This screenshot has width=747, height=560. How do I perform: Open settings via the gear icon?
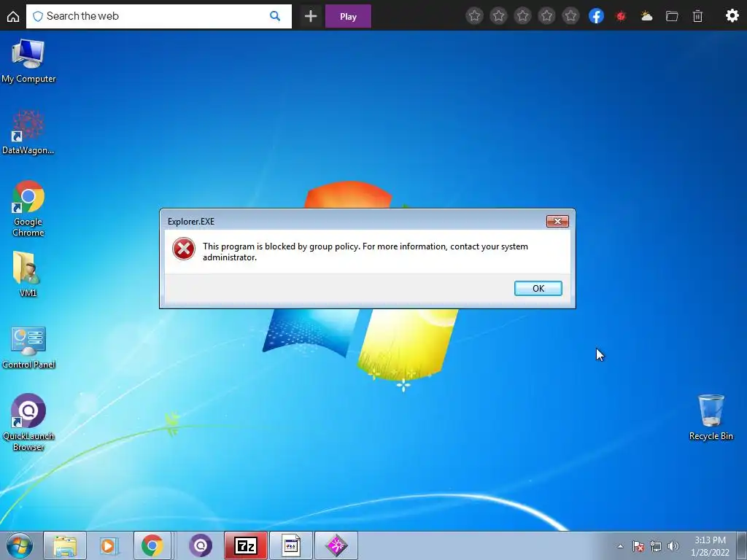click(732, 16)
